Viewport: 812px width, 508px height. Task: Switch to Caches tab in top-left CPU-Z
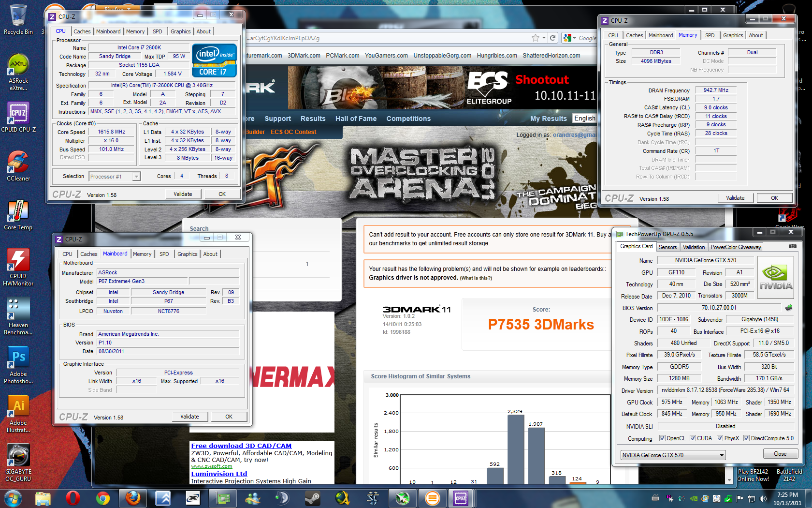tap(82, 31)
